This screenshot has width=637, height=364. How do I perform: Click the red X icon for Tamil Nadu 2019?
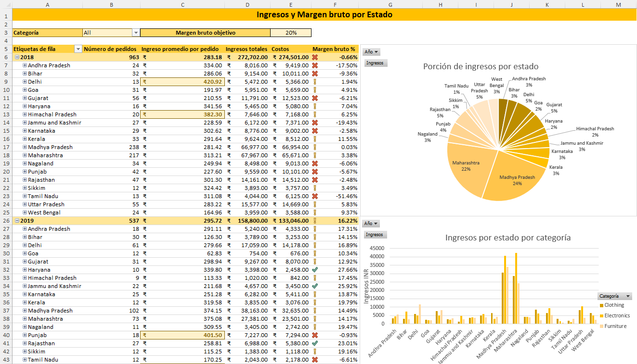[315, 360]
